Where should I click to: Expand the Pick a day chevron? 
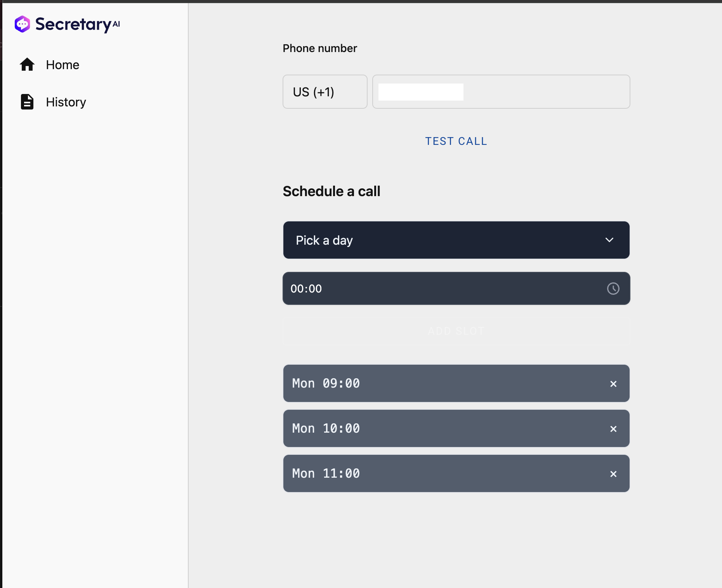tap(609, 240)
